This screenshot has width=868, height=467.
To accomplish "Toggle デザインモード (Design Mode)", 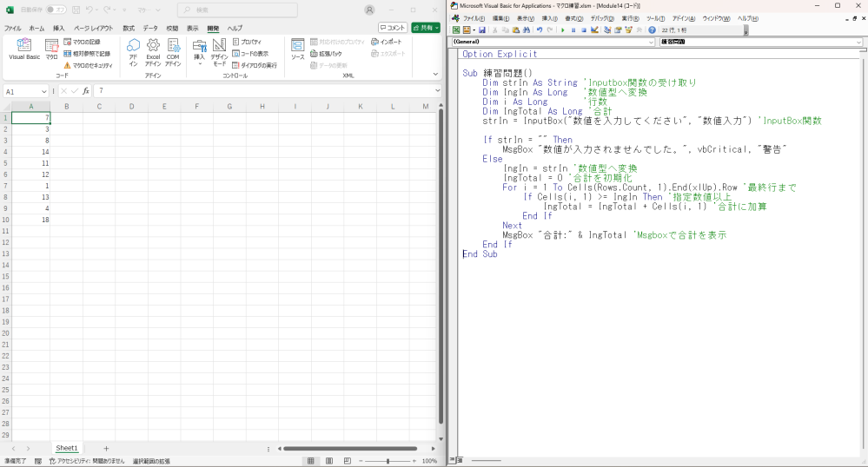I will click(220, 52).
